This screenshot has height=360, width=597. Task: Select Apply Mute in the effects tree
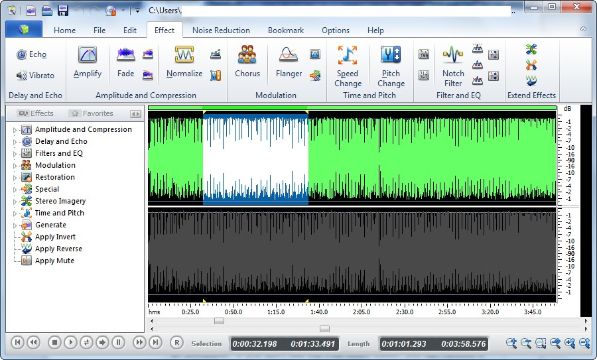tap(54, 261)
